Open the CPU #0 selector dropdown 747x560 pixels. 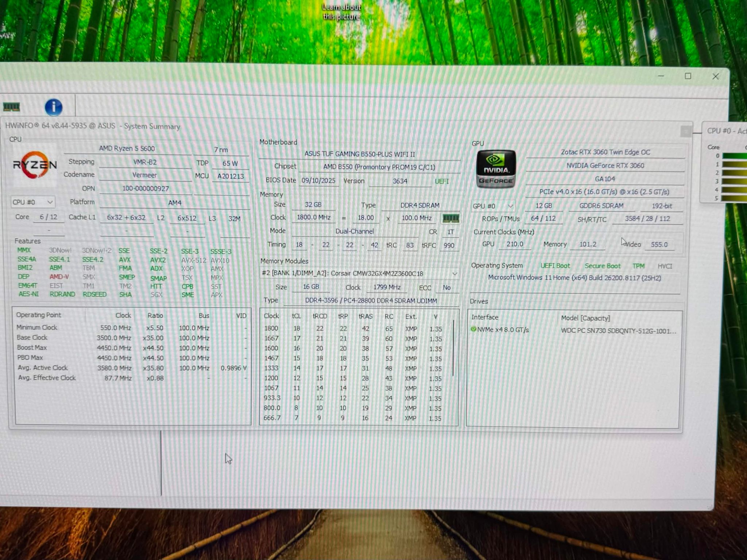coord(33,202)
